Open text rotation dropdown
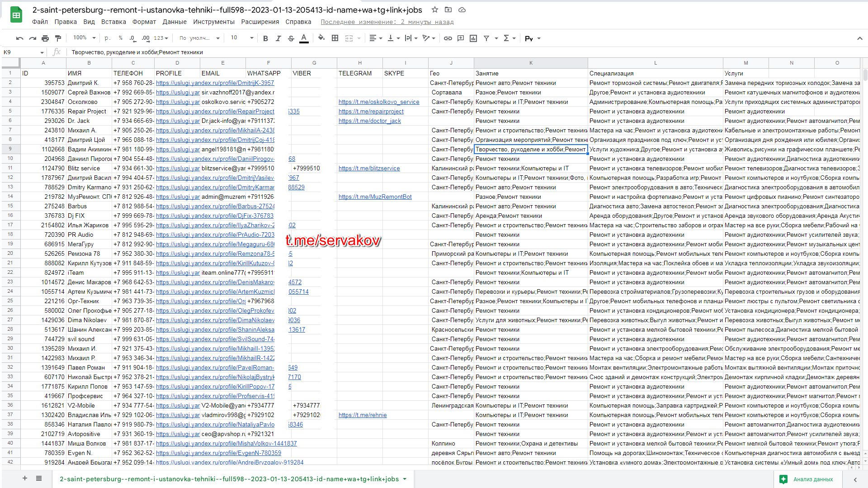The height and width of the screenshot is (488, 868). click(429, 38)
